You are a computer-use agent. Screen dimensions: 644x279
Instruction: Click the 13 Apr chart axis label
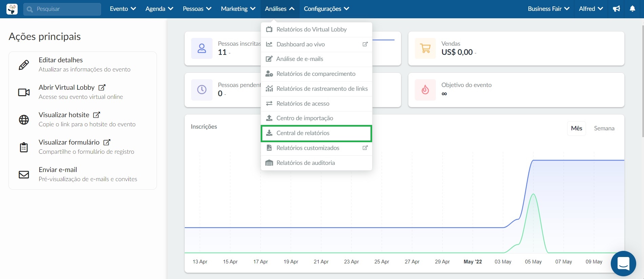pos(200,262)
